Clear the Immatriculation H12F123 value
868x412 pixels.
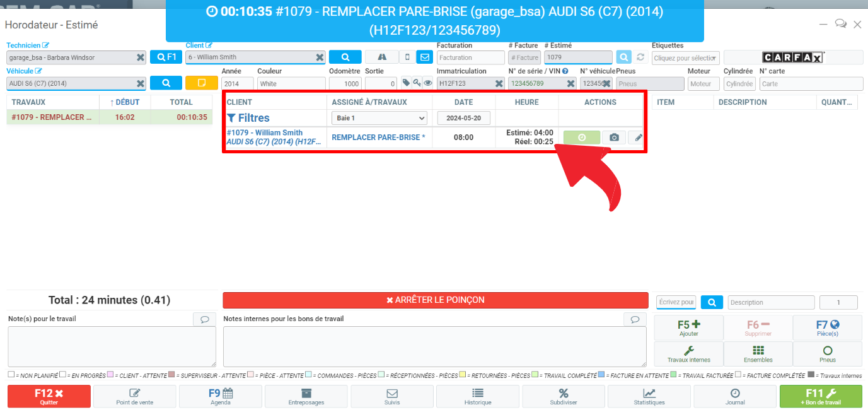499,83
